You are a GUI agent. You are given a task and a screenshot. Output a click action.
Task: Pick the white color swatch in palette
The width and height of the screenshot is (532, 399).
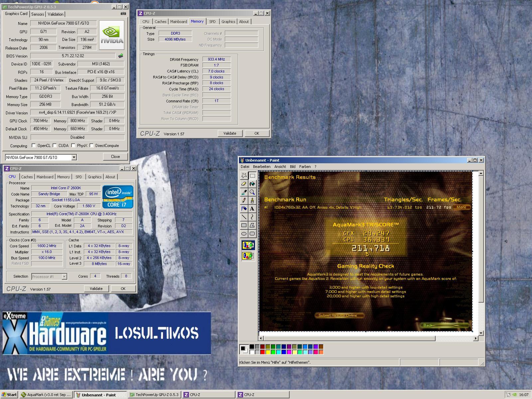pyautogui.click(x=252, y=352)
